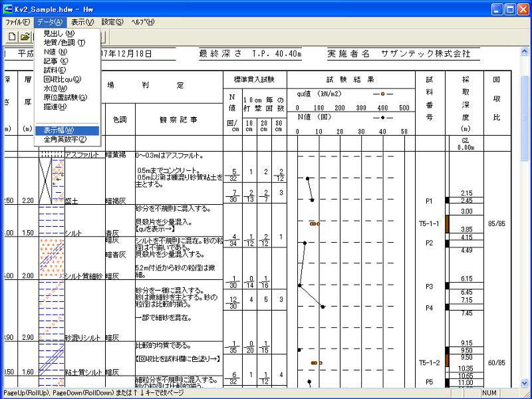The image size is (532, 399).
Task: Click the vertical scrollbar up arrow
Action: point(526,51)
